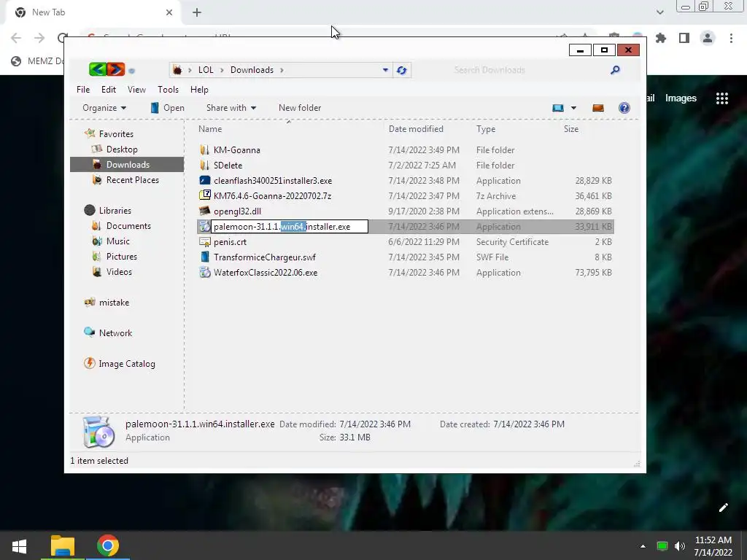
Task: Open a new Chrome tab with plus
Action: 197,12
